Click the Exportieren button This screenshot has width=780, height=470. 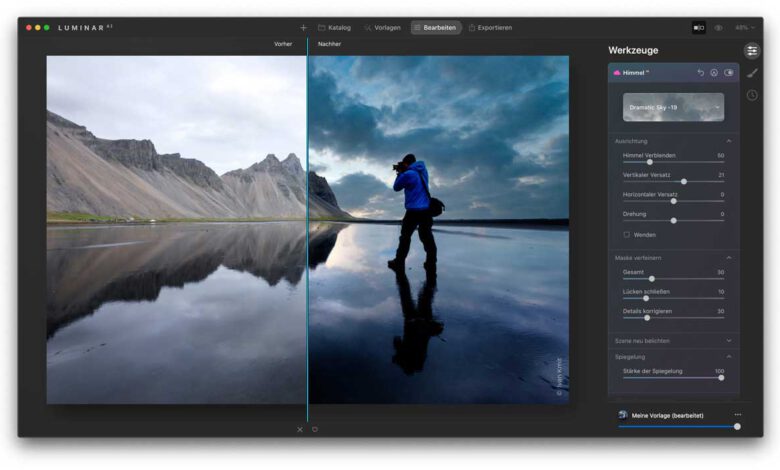tap(489, 28)
